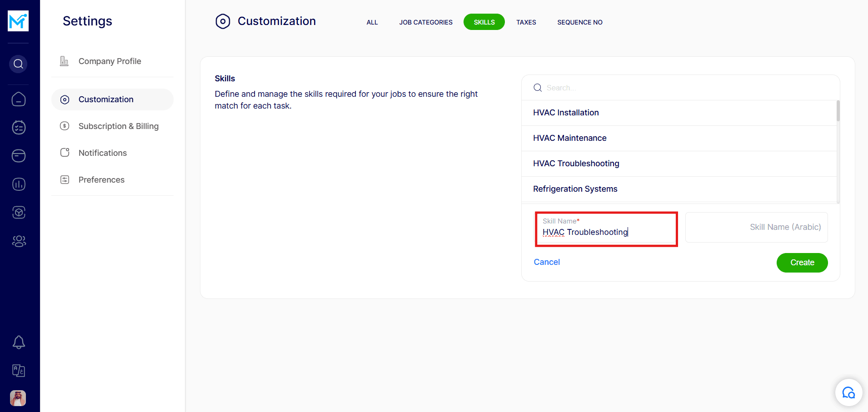Viewport: 868px width, 412px height.
Task: Open the notifications bell icon
Action: click(19, 342)
